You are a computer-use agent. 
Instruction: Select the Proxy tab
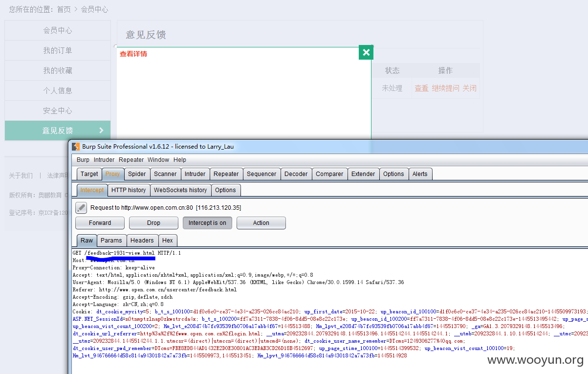point(113,174)
